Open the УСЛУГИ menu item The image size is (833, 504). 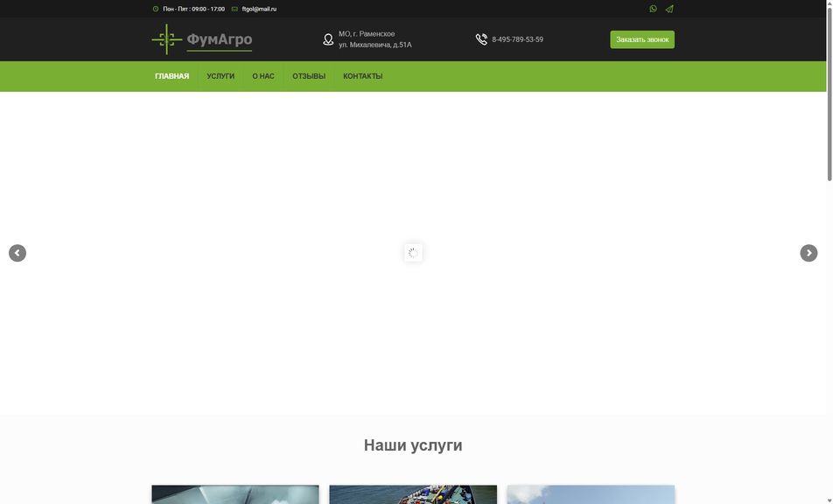[220, 76]
